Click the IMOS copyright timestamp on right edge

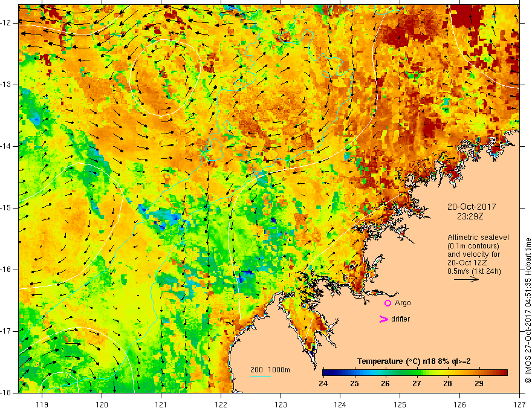click(528, 311)
